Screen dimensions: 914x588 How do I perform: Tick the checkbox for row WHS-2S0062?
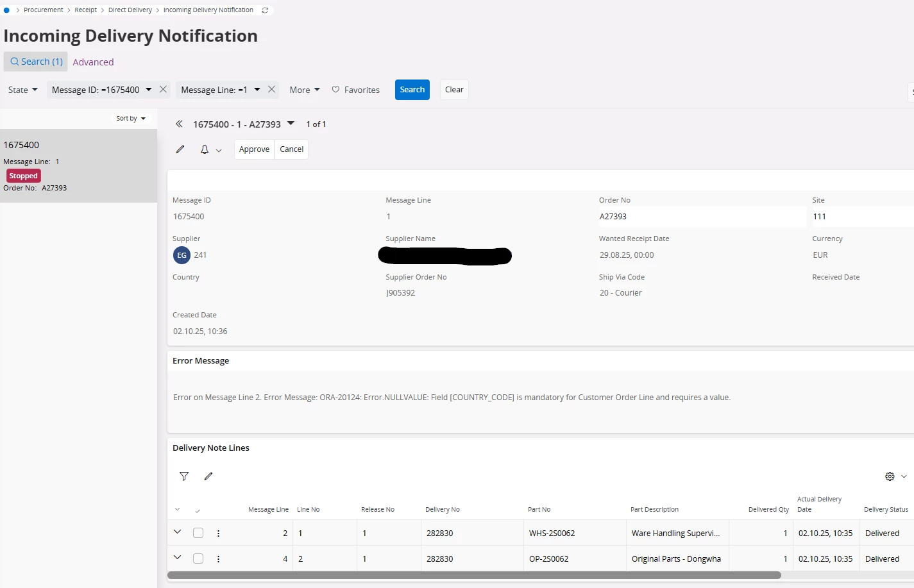(198, 533)
